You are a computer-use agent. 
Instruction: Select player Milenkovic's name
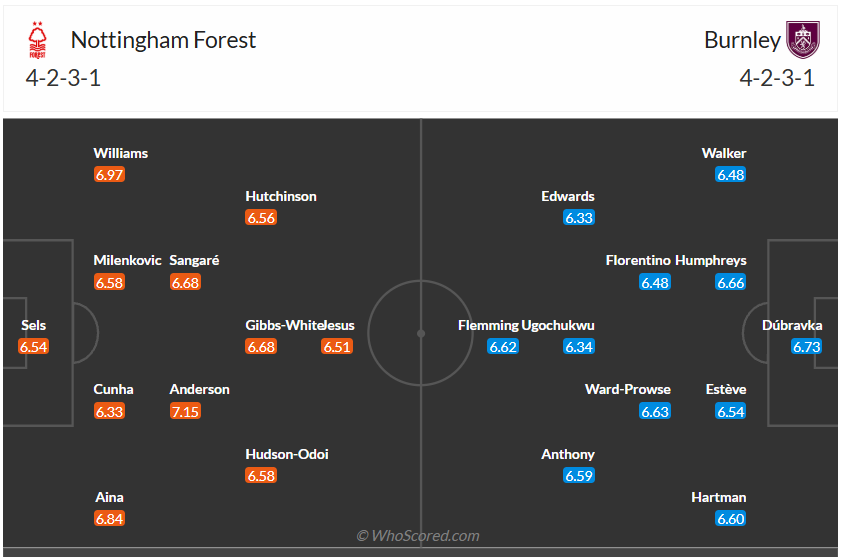click(x=127, y=260)
